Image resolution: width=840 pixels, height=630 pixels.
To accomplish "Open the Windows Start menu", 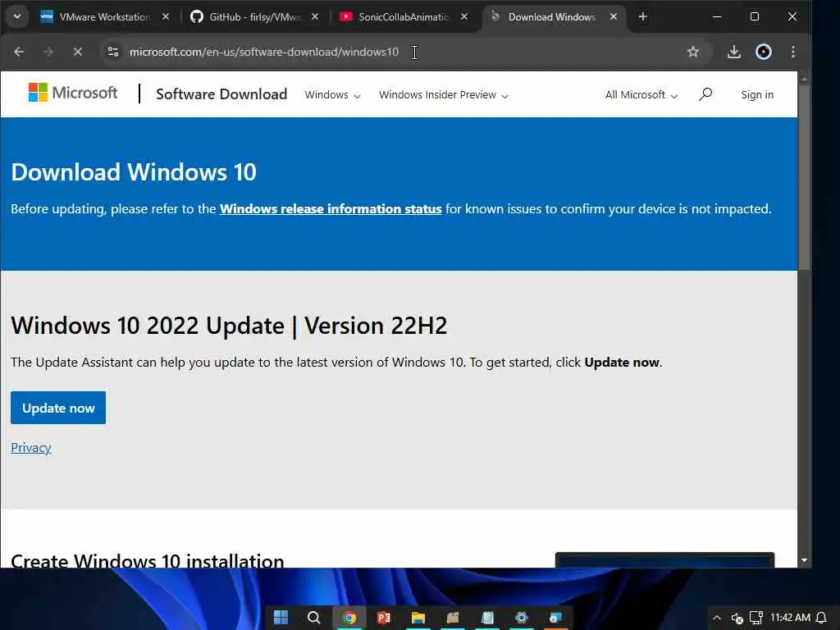I will 281,617.
